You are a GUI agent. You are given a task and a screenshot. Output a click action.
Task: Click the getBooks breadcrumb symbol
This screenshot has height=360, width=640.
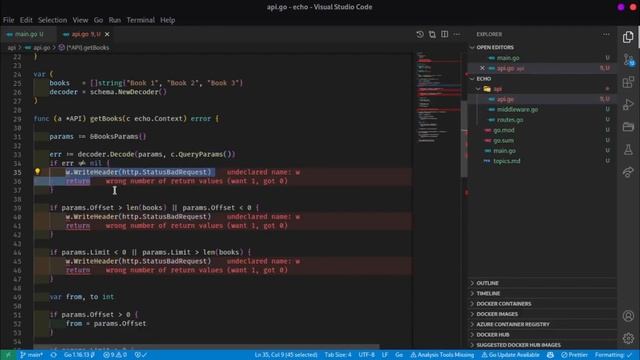84,48
